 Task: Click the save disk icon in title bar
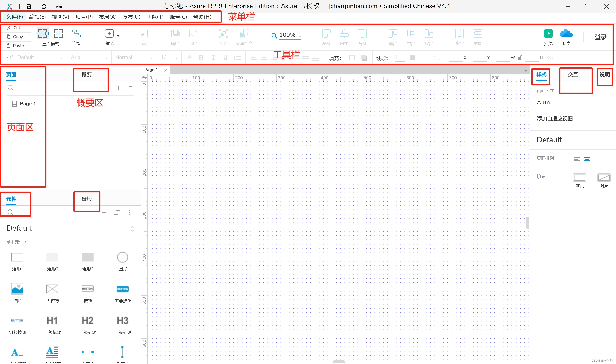click(29, 6)
